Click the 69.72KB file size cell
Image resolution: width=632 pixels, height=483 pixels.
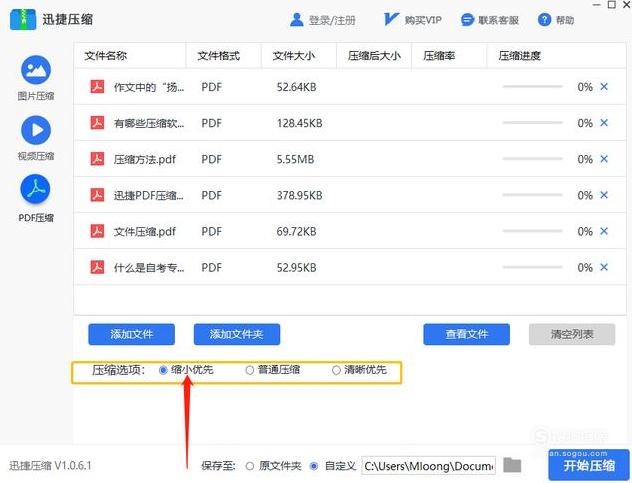pos(296,231)
